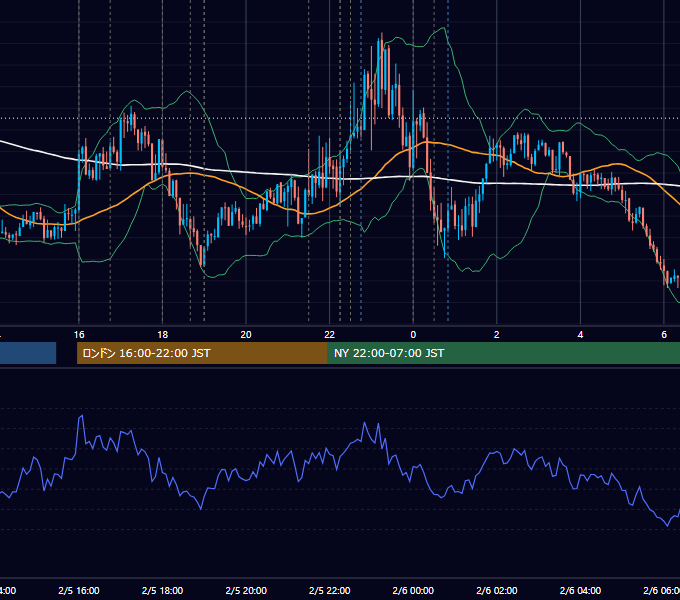Click the ロンドン 16:00-22:00 JST session bar

coord(202,353)
